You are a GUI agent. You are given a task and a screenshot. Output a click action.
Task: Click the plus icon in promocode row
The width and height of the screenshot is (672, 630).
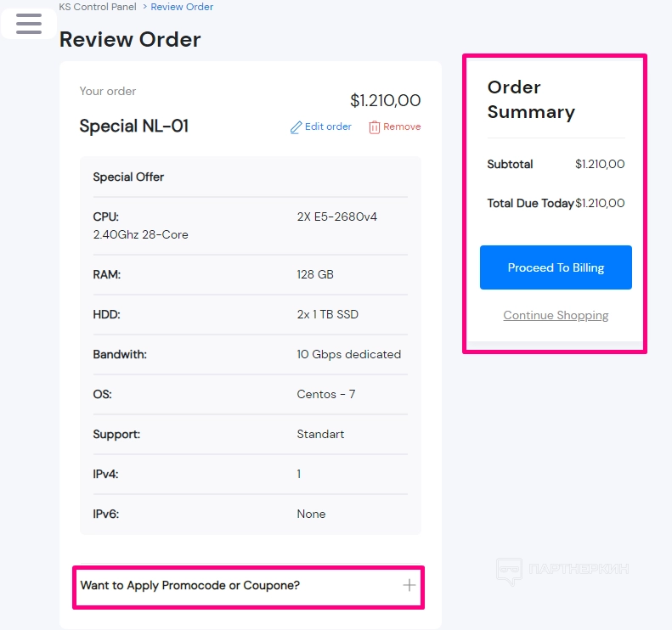point(409,585)
